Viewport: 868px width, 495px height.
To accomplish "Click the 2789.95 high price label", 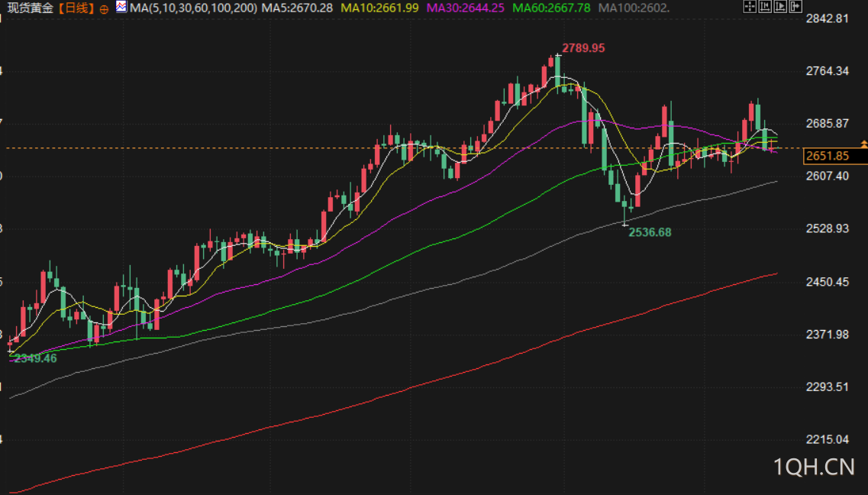I will click(x=583, y=48).
